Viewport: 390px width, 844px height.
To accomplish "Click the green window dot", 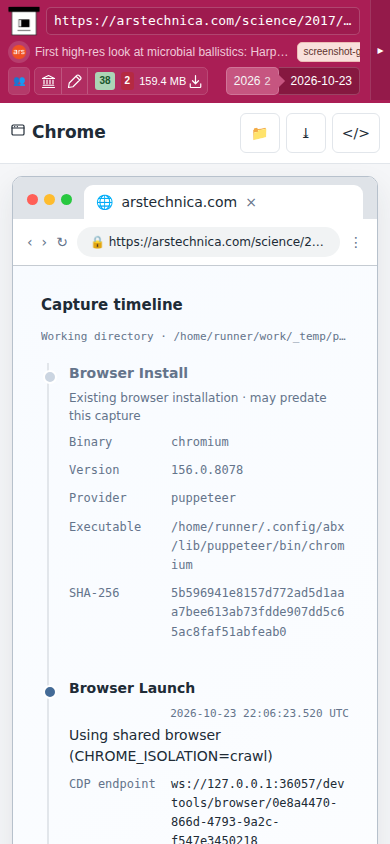I will coord(66,200).
